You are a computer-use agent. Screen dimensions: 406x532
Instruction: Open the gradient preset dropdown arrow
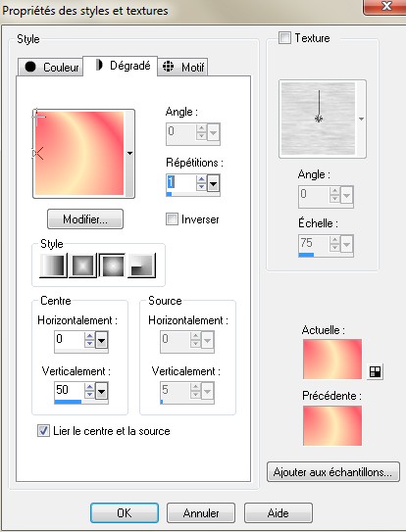click(x=129, y=154)
